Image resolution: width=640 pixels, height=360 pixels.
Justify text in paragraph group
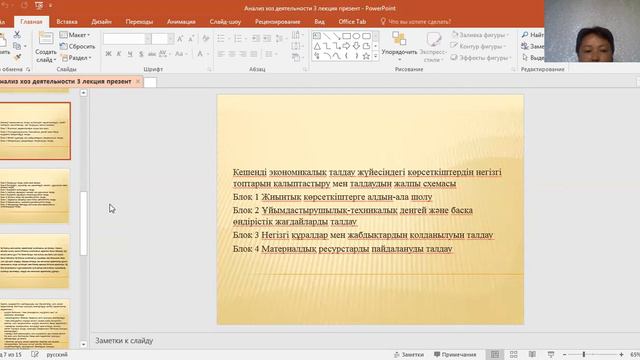254,54
